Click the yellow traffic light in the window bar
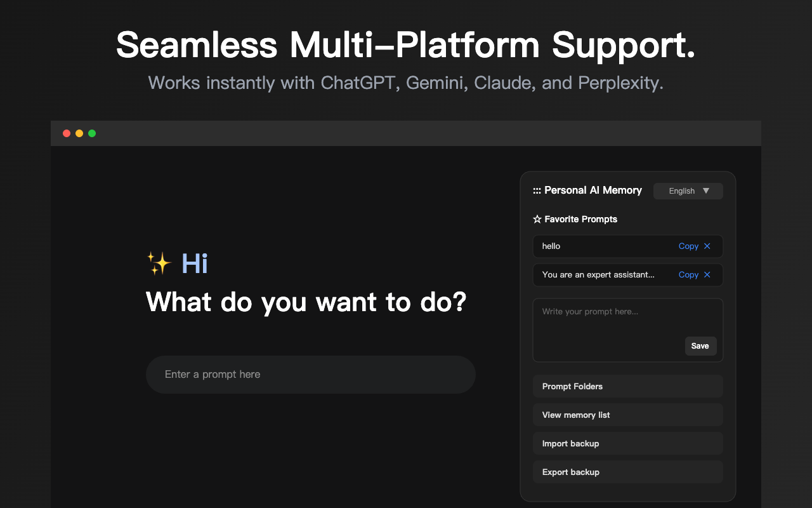The width and height of the screenshot is (812, 508). (79, 133)
